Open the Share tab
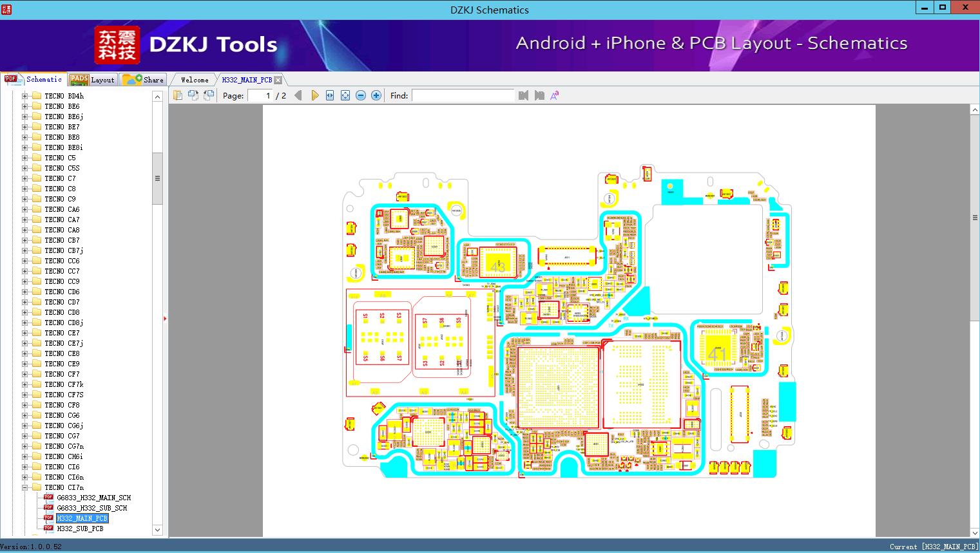 [x=143, y=79]
